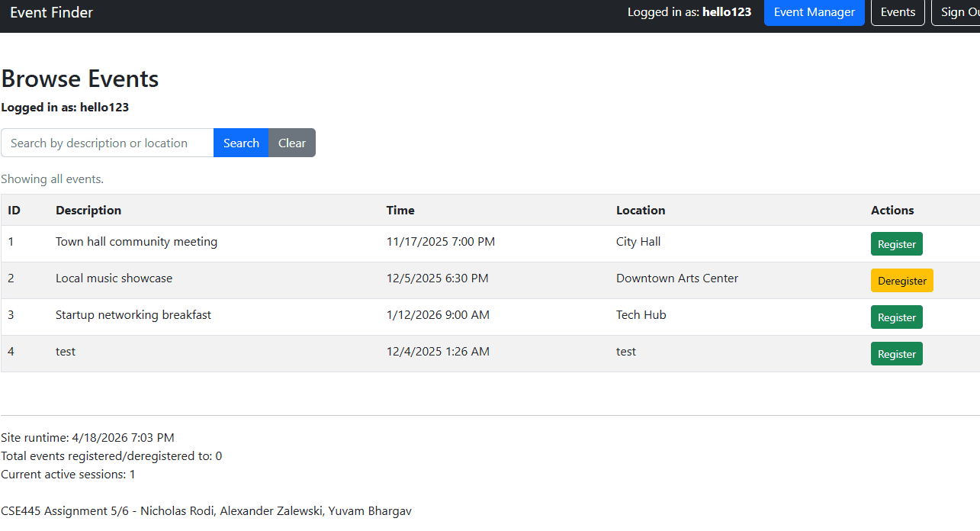
Task: Select 'Town hall community meeting' text
Action: click(x=137, y=242)
